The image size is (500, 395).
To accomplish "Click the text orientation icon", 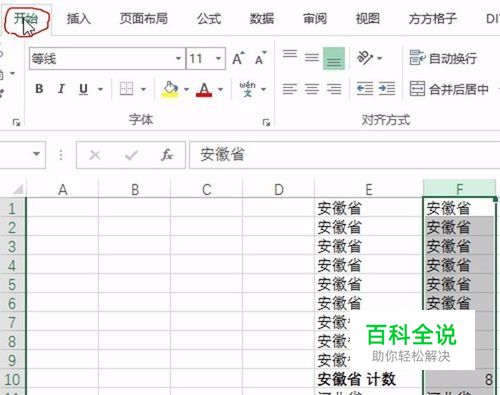I will click(365, 58).
